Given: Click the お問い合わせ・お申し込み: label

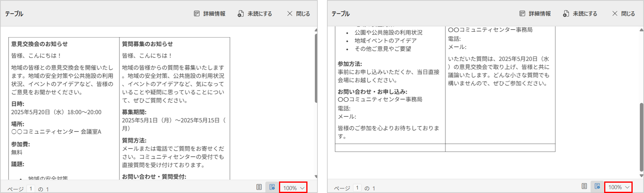Looking at the screenshot, I should [x=372, y=92].
